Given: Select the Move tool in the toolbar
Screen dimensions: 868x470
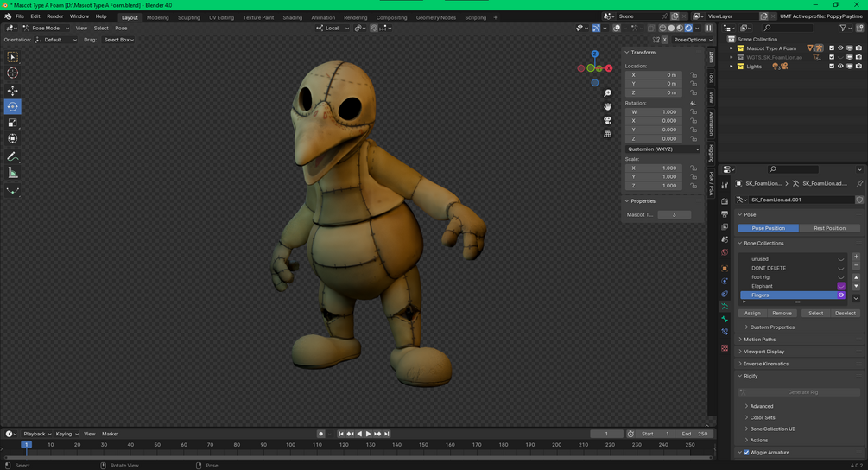Looking at the screenshot, I should 12,90.
